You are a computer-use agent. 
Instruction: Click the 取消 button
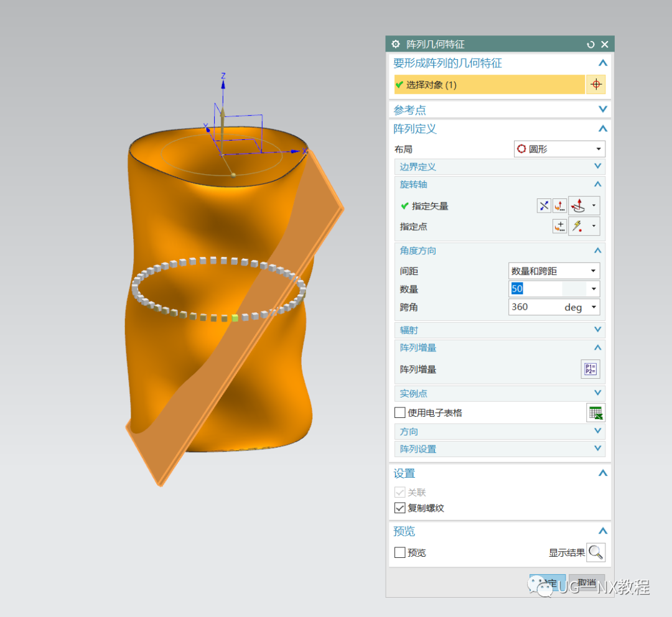tap(587, 583)
